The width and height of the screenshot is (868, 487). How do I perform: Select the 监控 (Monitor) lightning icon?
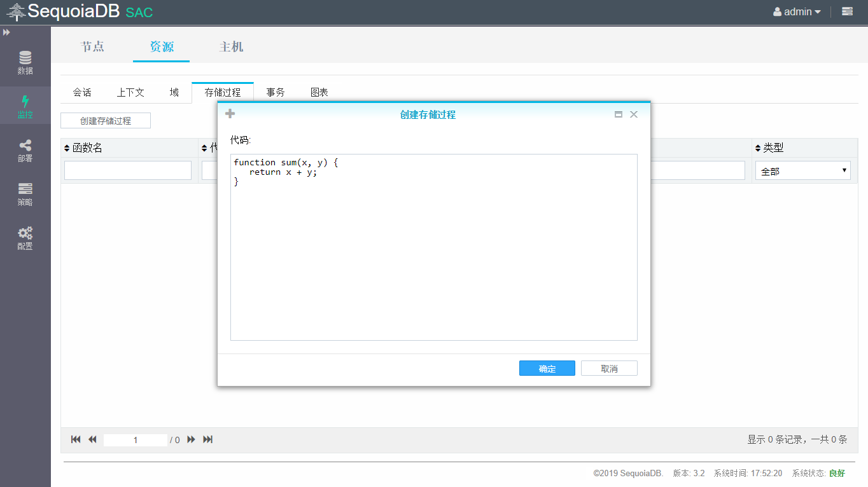click(x=25, y=106)
